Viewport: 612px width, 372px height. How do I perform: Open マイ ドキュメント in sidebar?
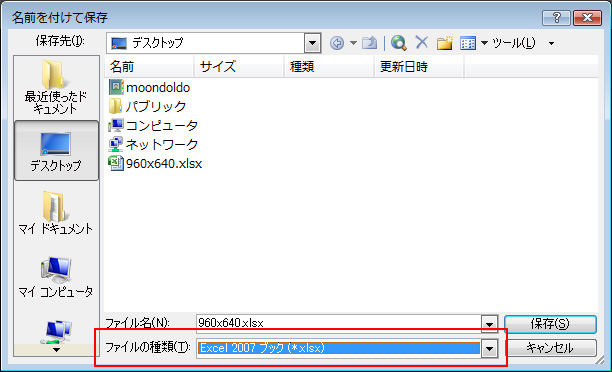point(56,213)
